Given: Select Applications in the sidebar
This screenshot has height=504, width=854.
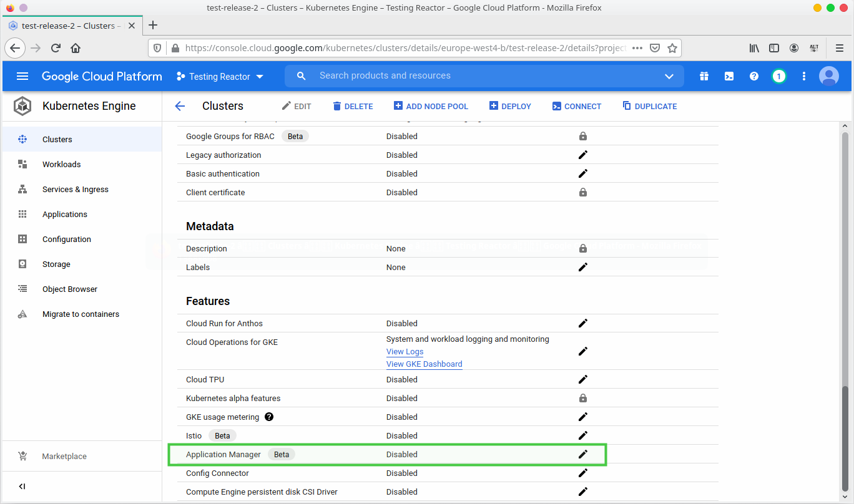Looking at the screenshot, I should pyautogui.click(x=82, y=214).
